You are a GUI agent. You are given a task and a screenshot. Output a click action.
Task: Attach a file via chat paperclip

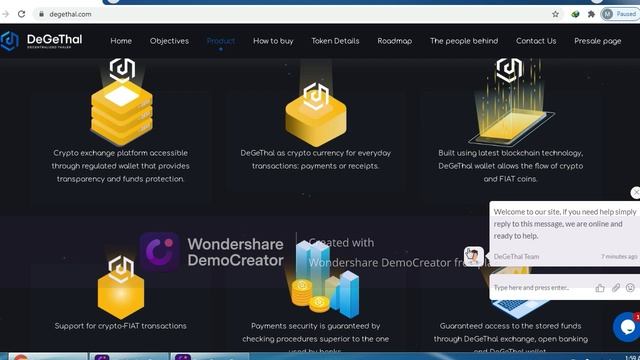pyautogui.click(x=616, y=288)
